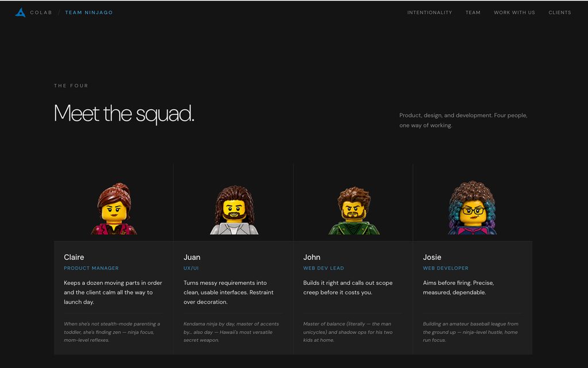This screenshot has height=368, width=588.
Task: Click the THE FOUR eyebrow label
Action: tap(71, 86)
